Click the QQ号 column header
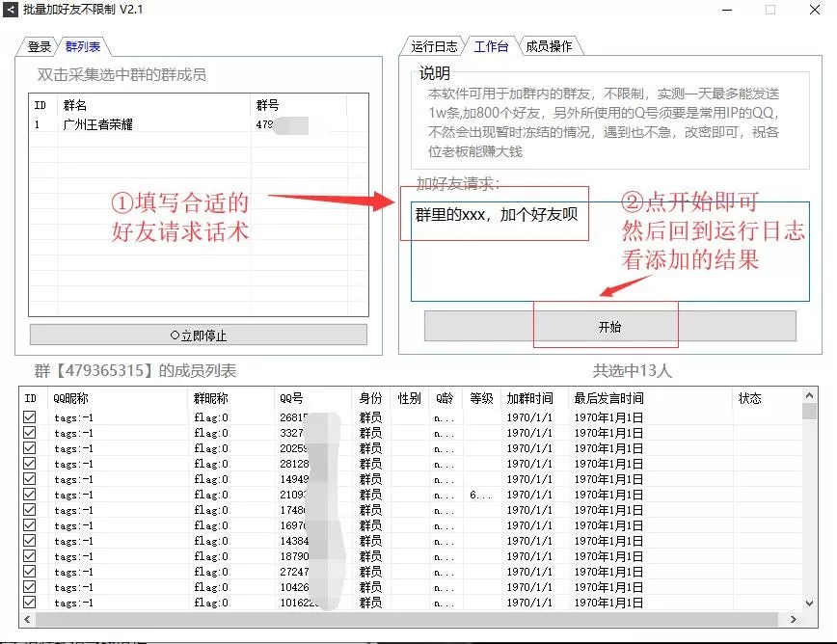This screenshot has height=644, width=837. (291, 398)
